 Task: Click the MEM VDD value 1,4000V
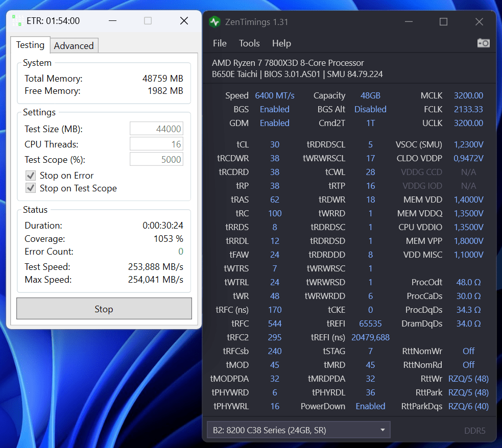point(468,200)
